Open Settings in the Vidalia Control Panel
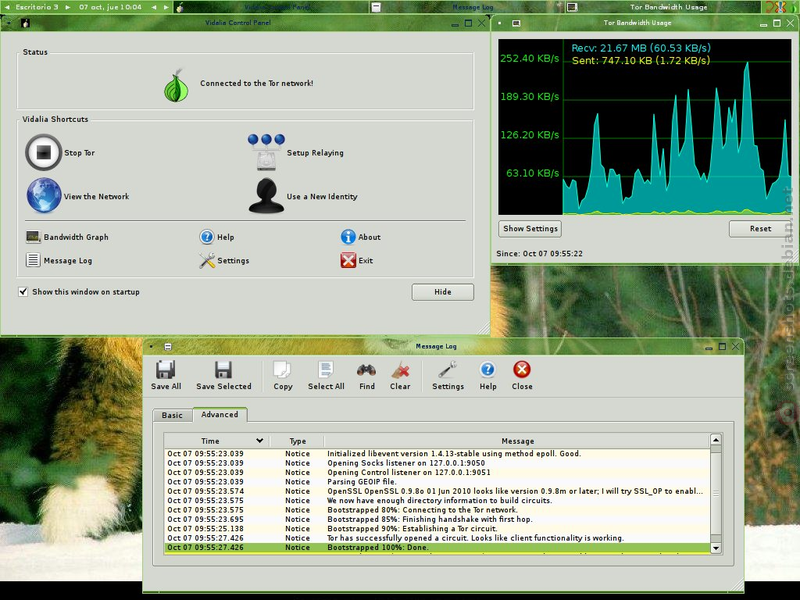This screenshot has height=600, width=800. point(224,260)
